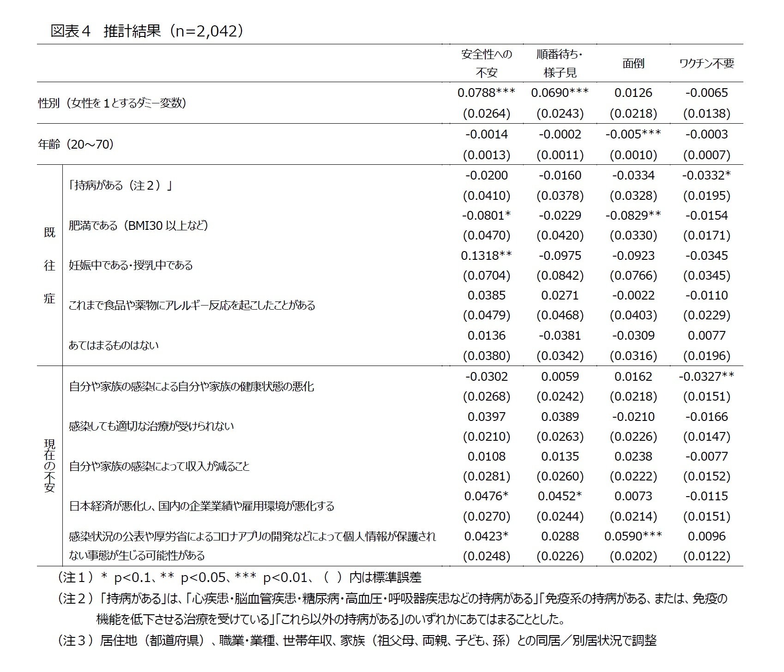Select column header 安全性への不安
The width and height of the screenshot is (784, 672).
487,63
